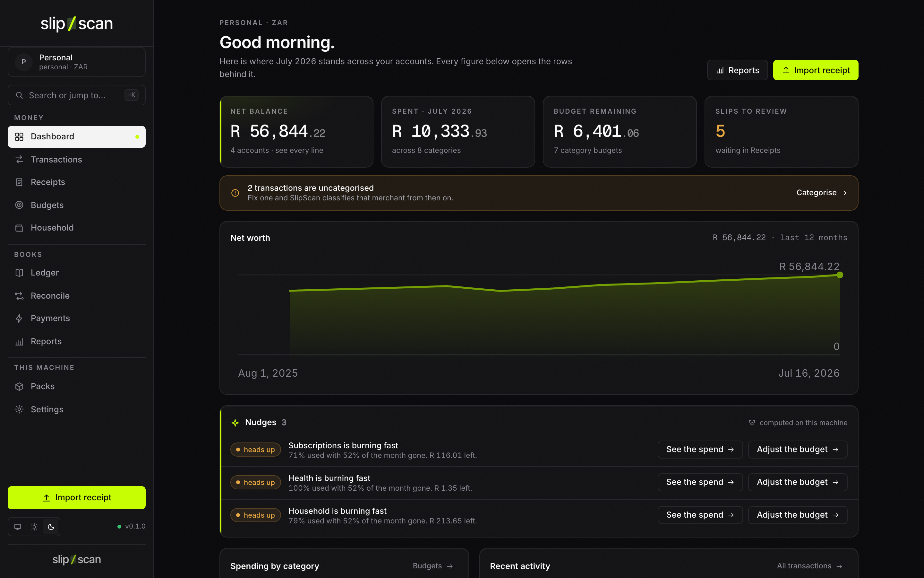
Task: Click the Receipts document icon
Action: (19, 182)
